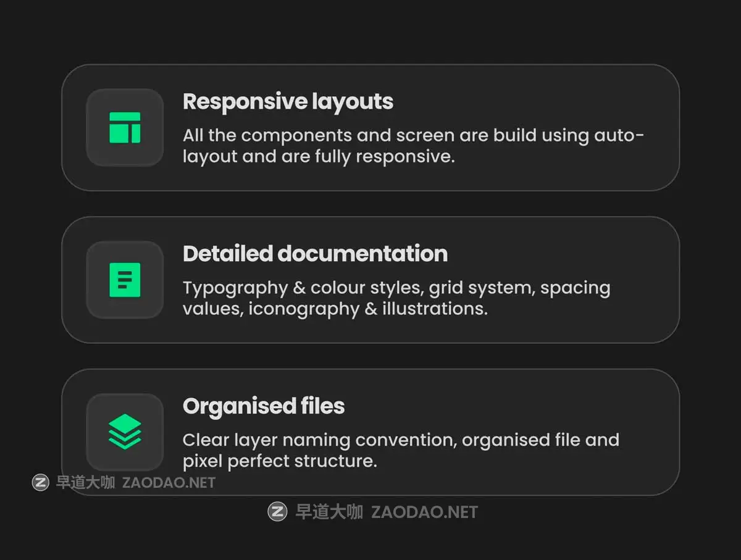Click the word "Clear" in Organised files card
Image resolution: width=741 pixels, height=560 pixels.
(x=206, y=440)
